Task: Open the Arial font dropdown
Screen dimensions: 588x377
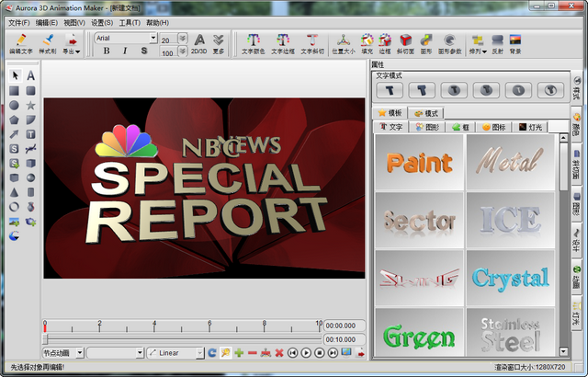Action: tap(153, 38)
